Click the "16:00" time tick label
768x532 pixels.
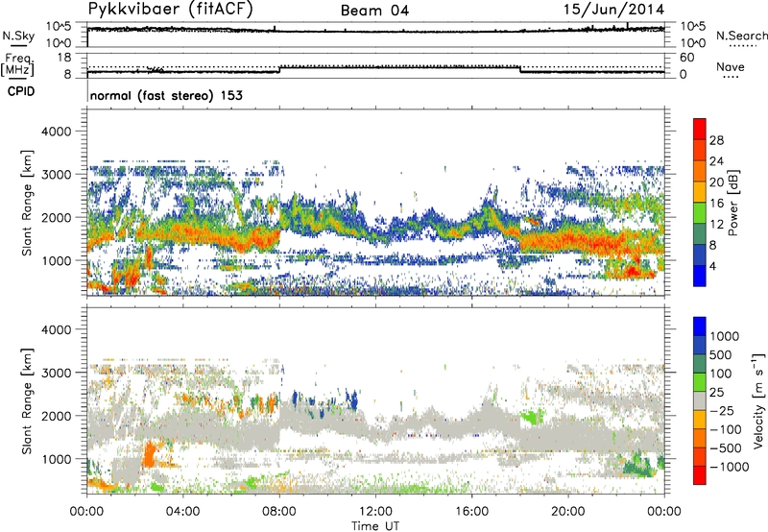[471, 512]
